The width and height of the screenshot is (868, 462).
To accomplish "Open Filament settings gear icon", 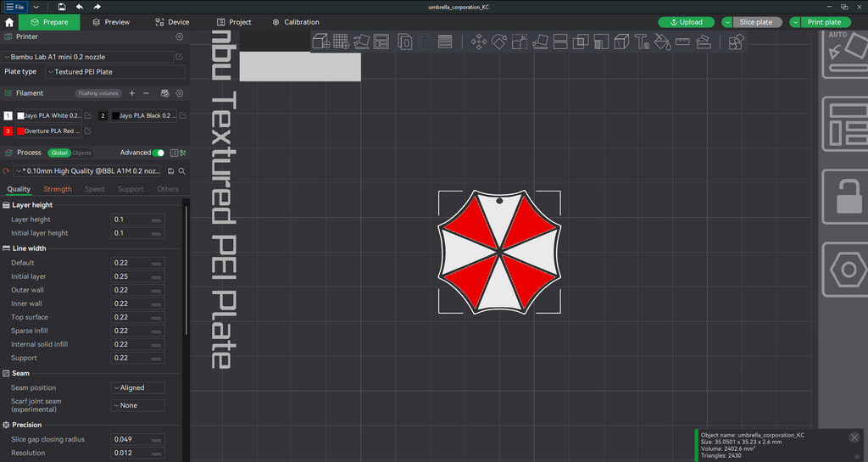I will tap(180, 93).
